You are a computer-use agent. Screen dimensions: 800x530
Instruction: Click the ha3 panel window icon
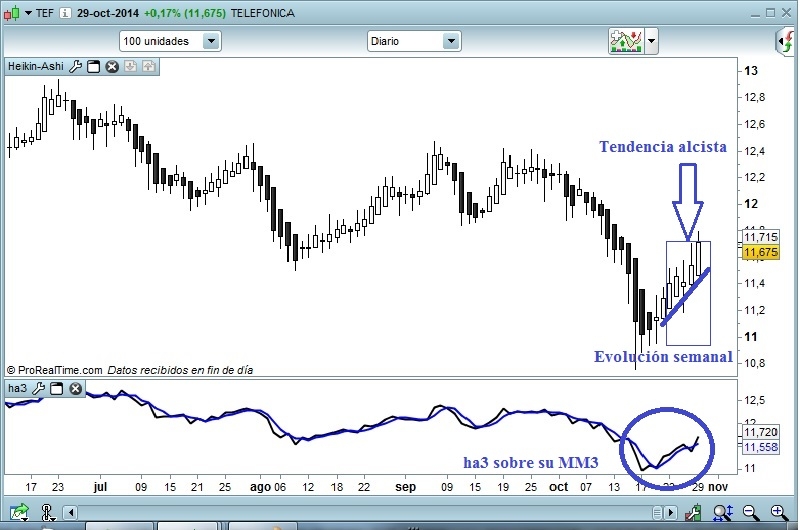coord(57,389)
